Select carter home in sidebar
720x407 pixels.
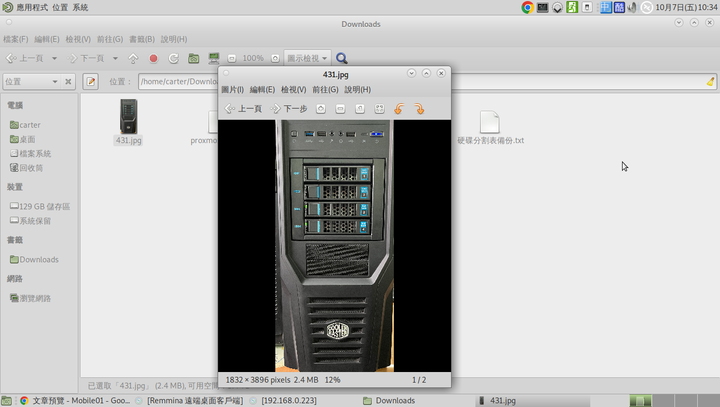(25, 125)
